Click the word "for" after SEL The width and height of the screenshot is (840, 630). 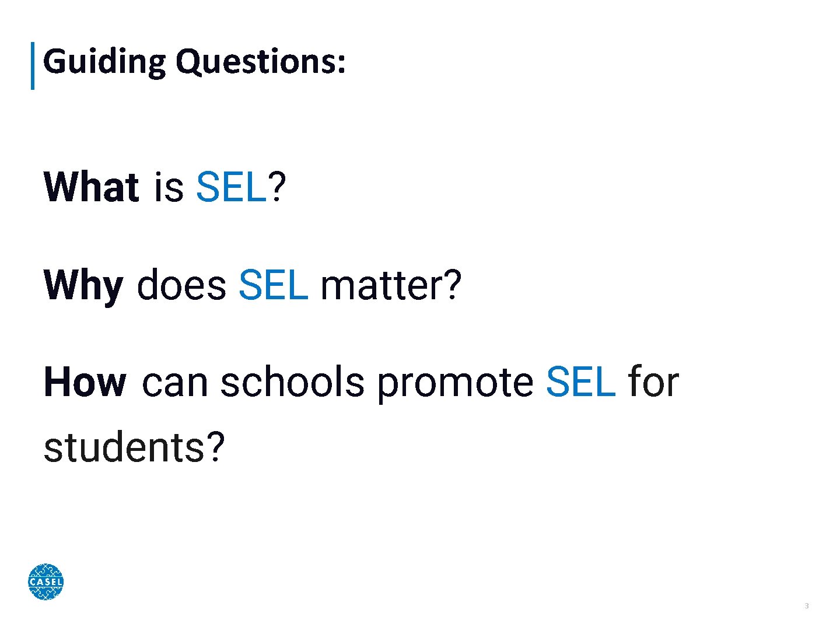point(653,383)
